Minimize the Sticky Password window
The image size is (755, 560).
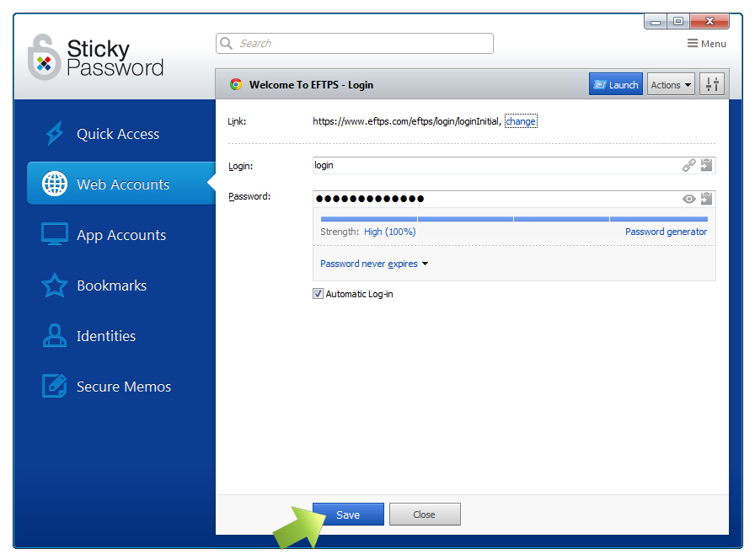(656, 22)
